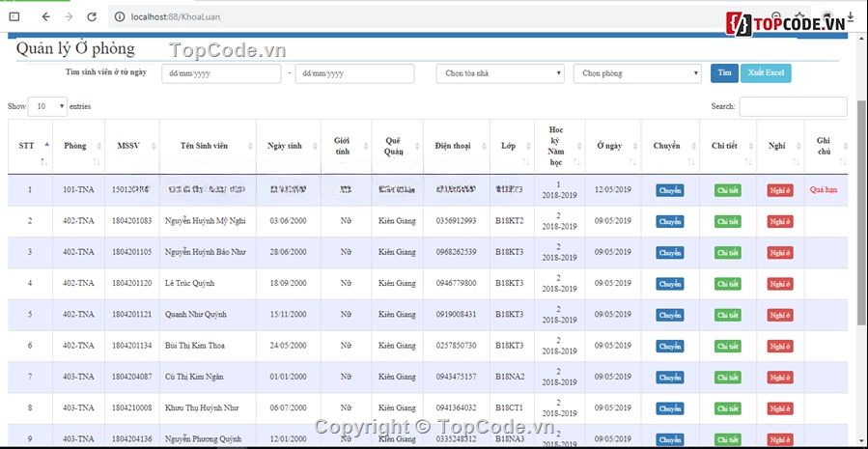Click the blue Tìm button

pyautogui.click(x=724, y=73)
